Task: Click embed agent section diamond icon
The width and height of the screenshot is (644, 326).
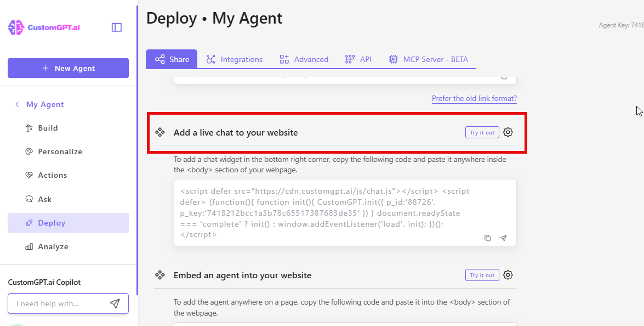Action: tap(160, 275)
